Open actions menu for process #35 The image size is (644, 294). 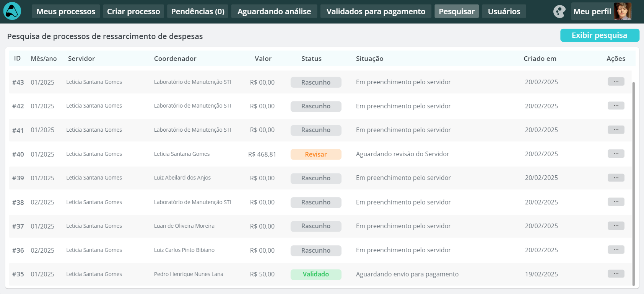coord(616,274)
